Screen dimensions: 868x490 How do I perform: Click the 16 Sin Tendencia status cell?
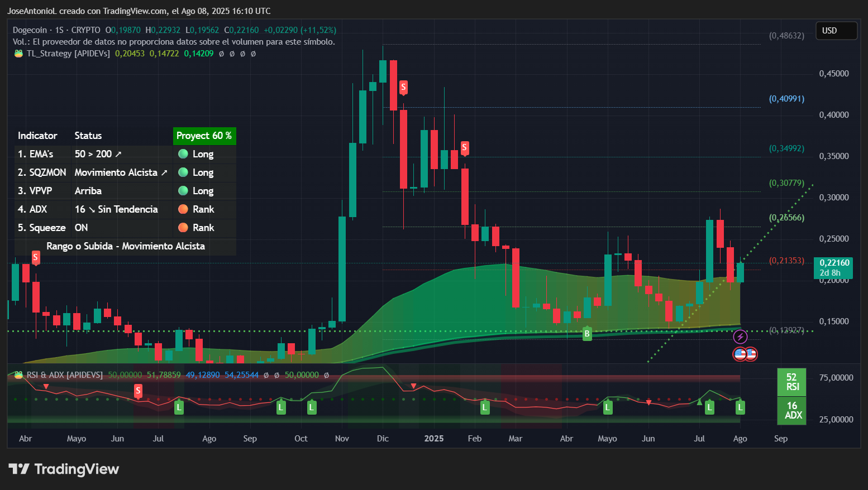coord(116,209)
